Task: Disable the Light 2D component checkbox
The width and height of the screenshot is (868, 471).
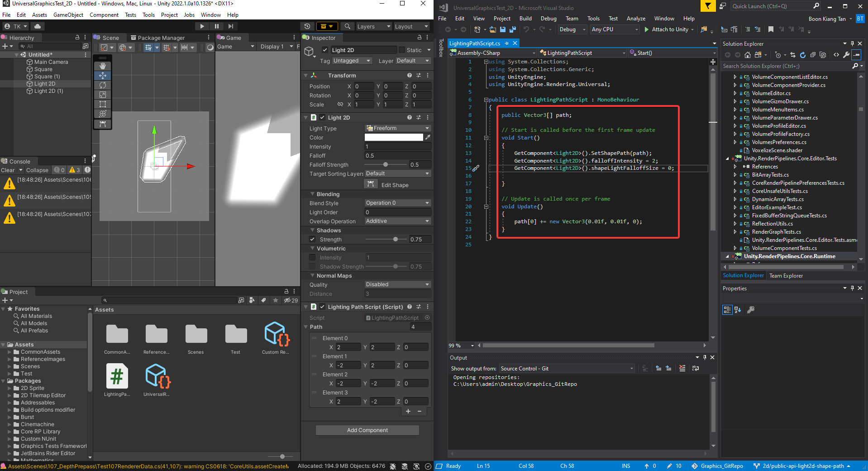Action: (x=322, y=117)
